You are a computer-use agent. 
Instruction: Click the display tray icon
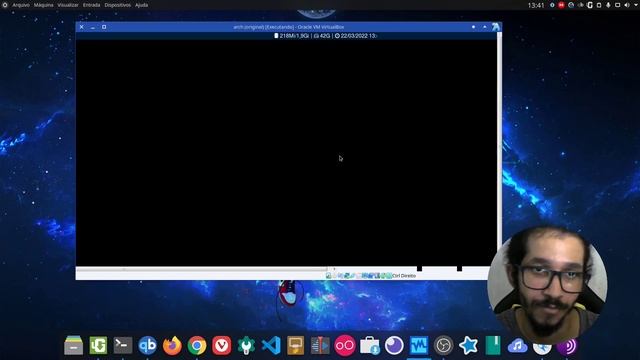[x=618, y=5]
